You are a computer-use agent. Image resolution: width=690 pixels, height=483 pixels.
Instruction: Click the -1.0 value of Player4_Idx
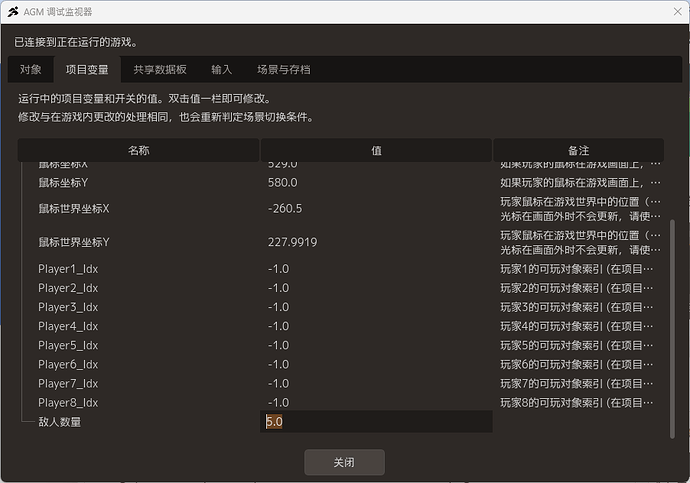[279, 326]
